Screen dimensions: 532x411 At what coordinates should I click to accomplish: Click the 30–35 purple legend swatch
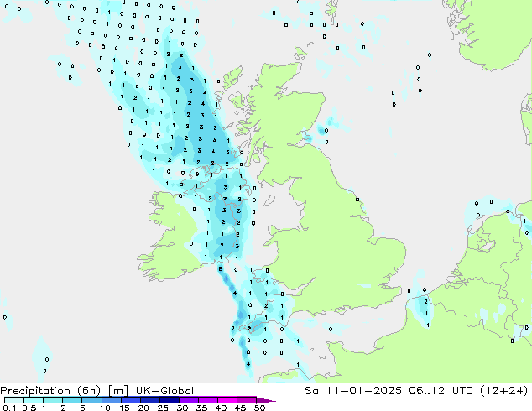pyautogui.click(x=189, y=400)
